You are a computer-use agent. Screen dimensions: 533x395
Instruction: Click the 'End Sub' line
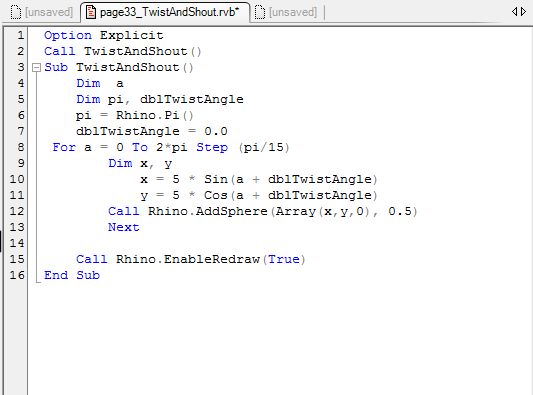coord(72,275)
